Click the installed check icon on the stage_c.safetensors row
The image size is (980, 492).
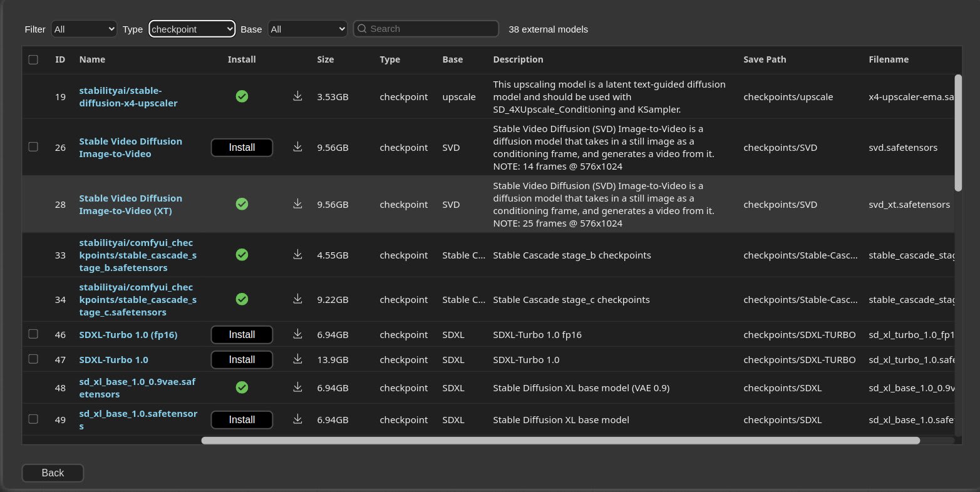242,299
